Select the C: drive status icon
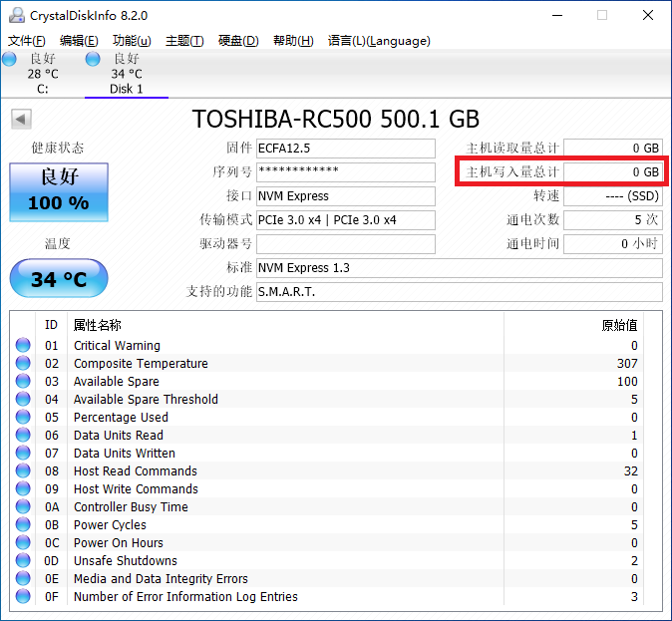The height and width of the screenshot is (621, 672). 9,59
